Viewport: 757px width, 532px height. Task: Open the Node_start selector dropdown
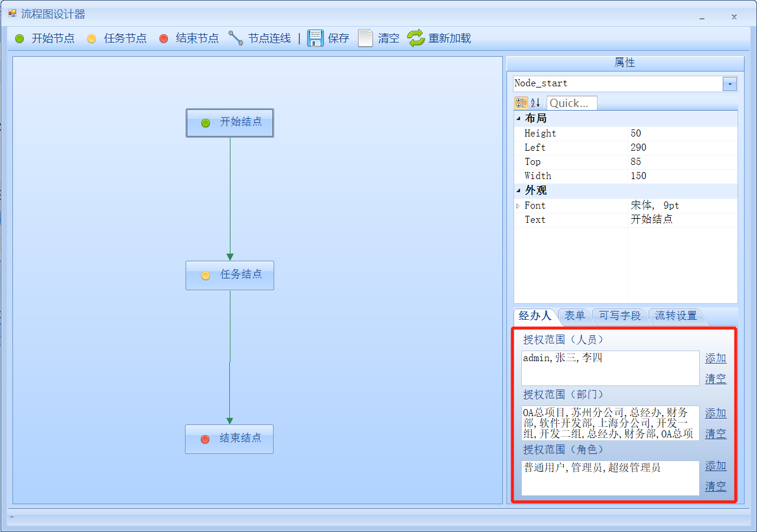729,83
